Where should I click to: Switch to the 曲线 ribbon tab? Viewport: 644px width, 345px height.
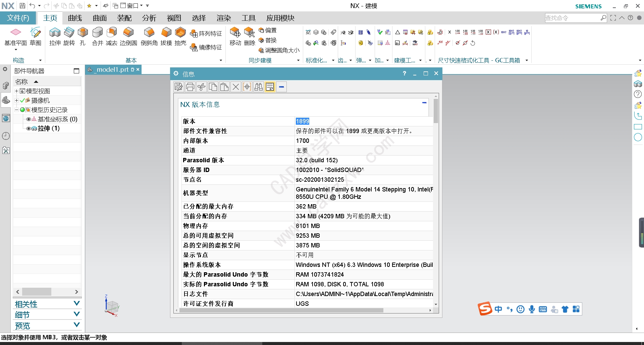click(75, 18)
